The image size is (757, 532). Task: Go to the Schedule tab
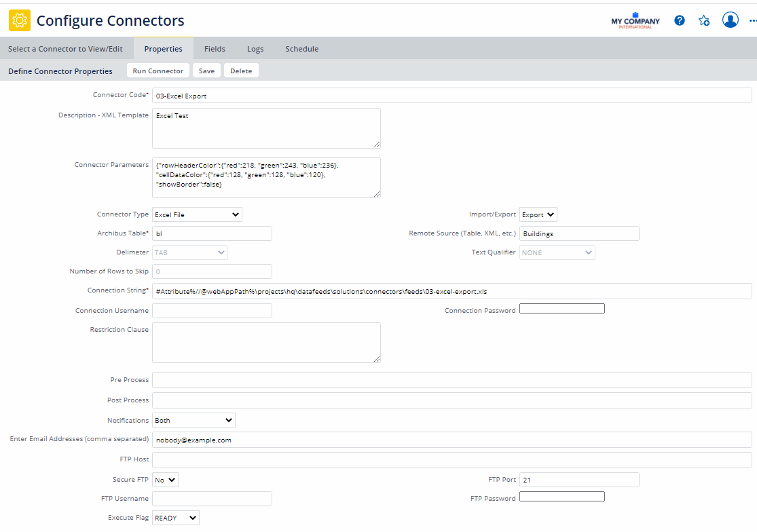(301, 49)
